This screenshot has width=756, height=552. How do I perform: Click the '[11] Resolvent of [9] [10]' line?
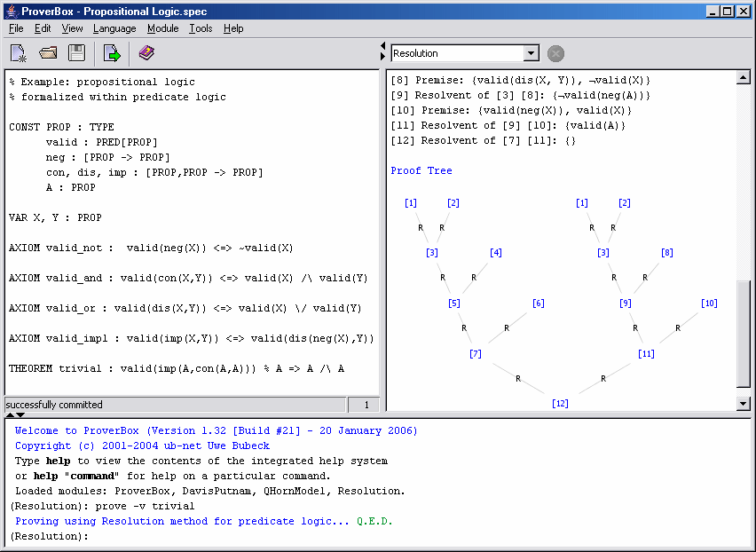pos(508,126)
